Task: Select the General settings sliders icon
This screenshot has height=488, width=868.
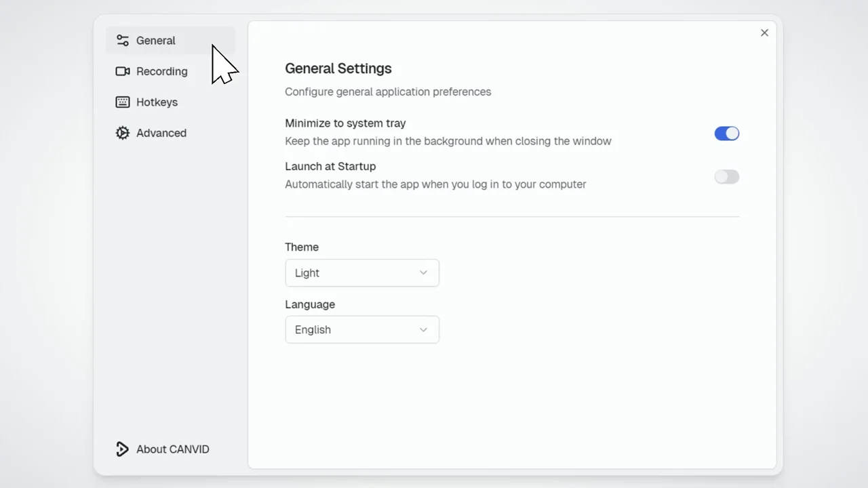Action: (x=122, y=41)
